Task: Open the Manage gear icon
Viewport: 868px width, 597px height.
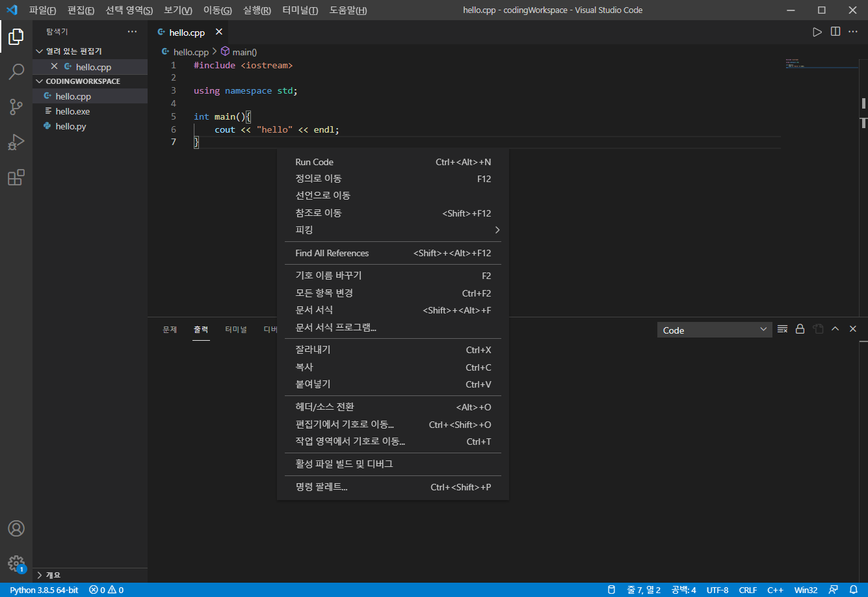Action: pos(16,563)
